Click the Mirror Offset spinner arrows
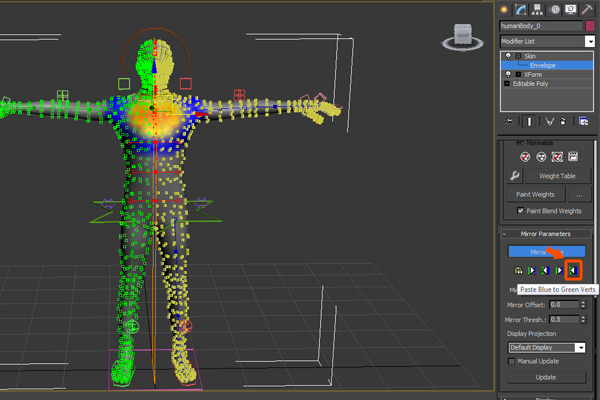 tap(583, 305)
